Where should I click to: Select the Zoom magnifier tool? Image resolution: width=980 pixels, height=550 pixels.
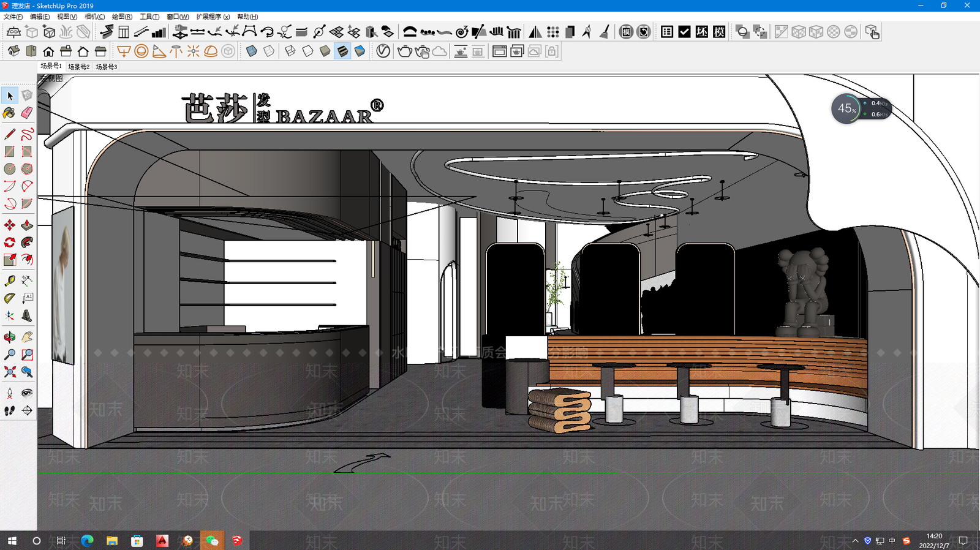tap(10, 354)
